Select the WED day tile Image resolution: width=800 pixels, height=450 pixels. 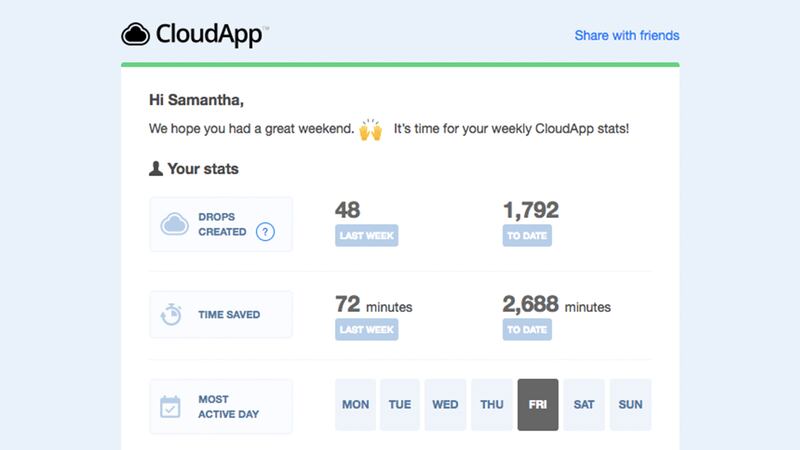(445, 405)
